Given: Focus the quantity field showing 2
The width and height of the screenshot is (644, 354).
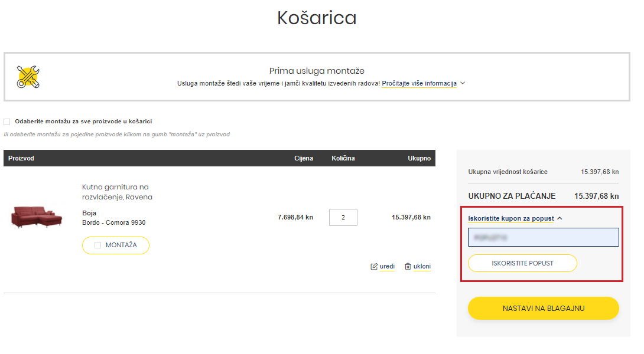Looking at the screenshot, I should (343, 217).
